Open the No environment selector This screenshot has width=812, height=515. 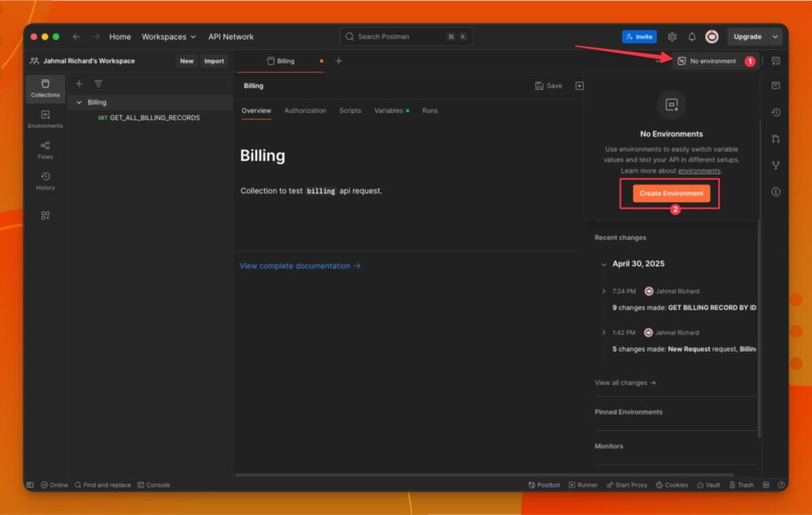716,61
